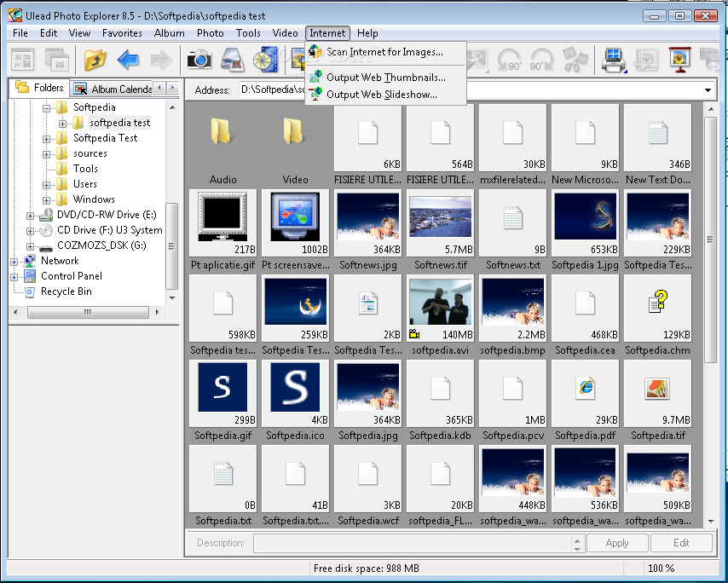
Task: Select the Softpedia.bmp thumbnail
Action: pos(512,303)
